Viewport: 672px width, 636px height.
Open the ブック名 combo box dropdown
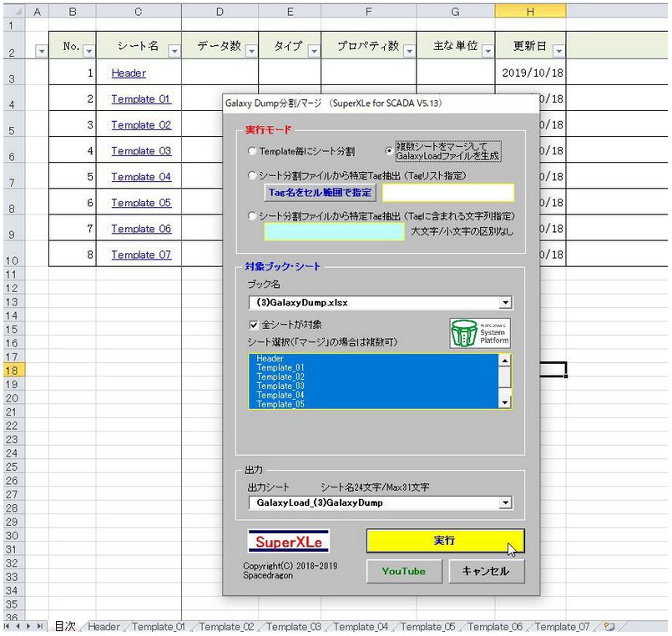(x=506, y=303)
